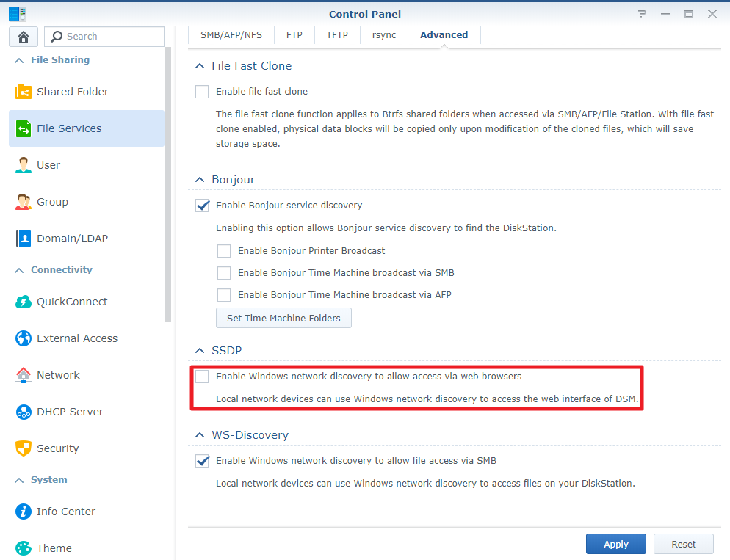Enable Bonjour Printer Broadcast

pyautogui.click(x=225, y=250)
